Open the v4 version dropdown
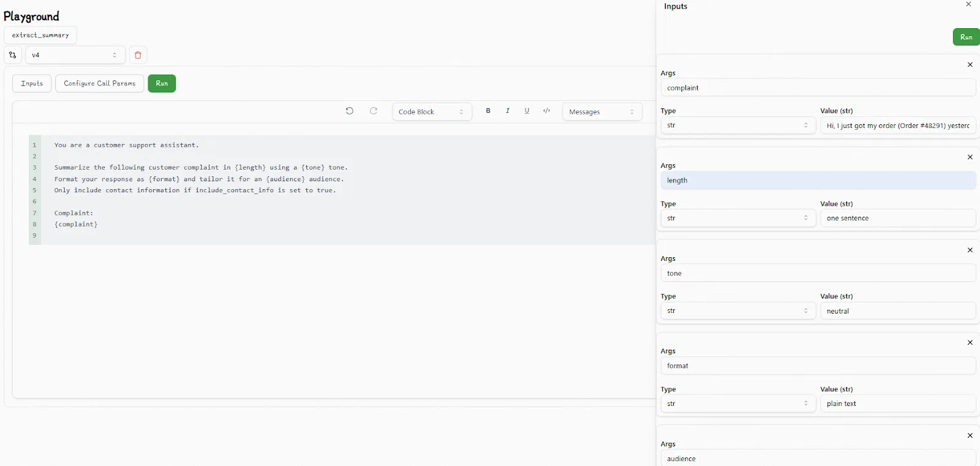The height and width of the screenshot is (466, 980). (75, 55)
